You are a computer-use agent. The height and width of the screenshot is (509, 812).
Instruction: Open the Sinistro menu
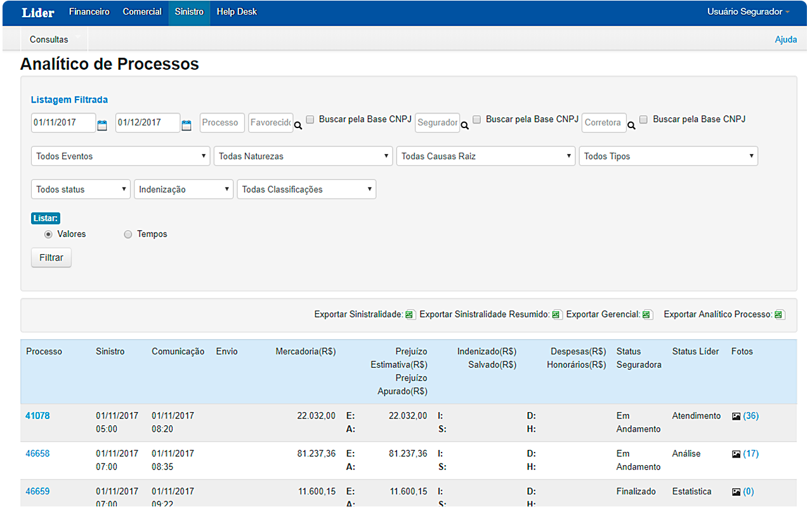click(x=189, y=12)
